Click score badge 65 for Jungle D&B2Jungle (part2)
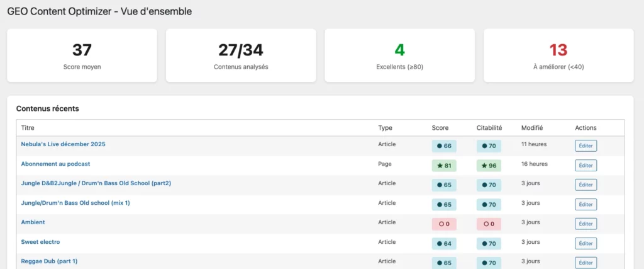 [444, 185]
